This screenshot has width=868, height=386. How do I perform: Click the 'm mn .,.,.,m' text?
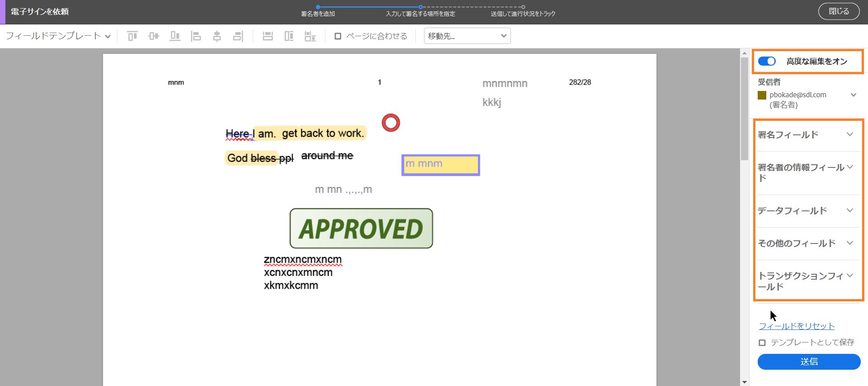[x=344, y=190]
